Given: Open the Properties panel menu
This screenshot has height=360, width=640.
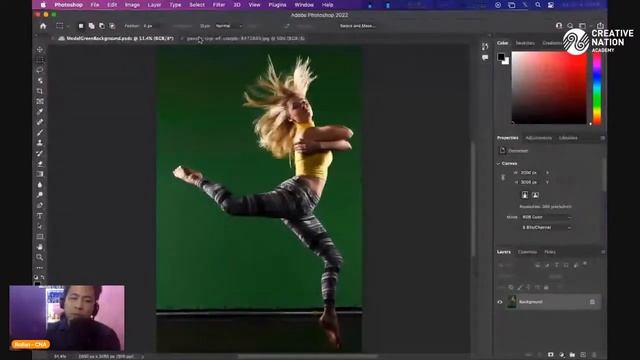Looking at the screenshot, I should click(602, 138).
